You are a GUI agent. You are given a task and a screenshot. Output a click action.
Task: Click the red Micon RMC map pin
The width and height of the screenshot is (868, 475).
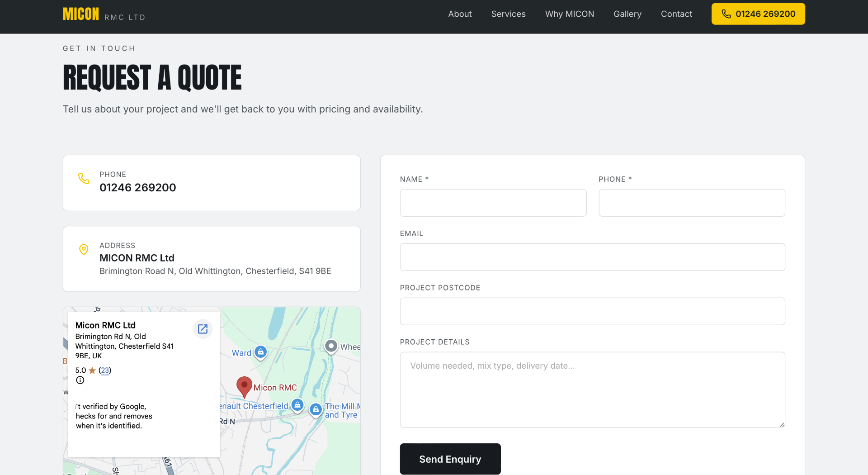point(244,387)
